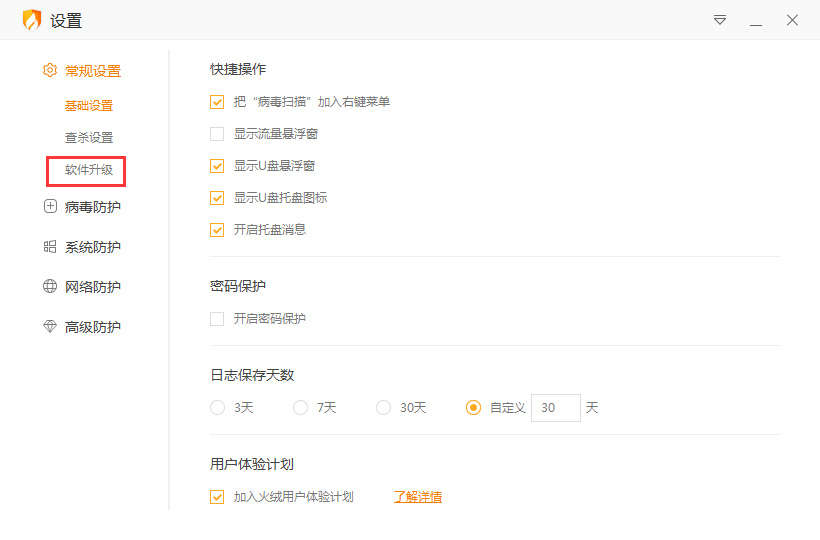Enable 显示流量悬浮窗 checkbox
Image resolution: width=820 pixels, height=540 pixels.
click(x=217, y=134)
